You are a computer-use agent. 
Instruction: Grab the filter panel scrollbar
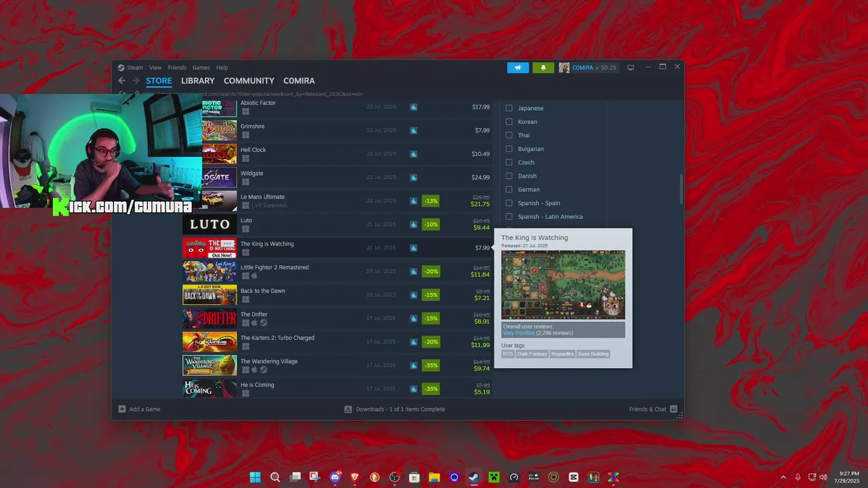[x=681, y=189]
